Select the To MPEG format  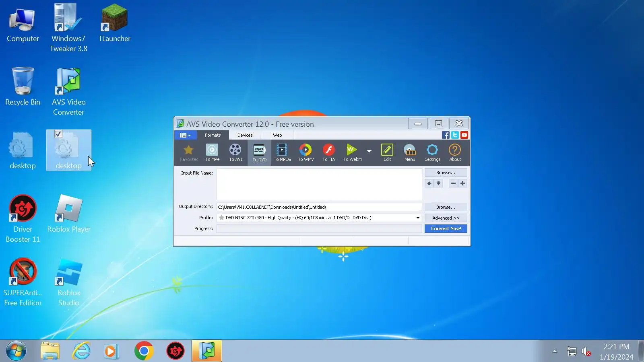[x=282, y=153]
